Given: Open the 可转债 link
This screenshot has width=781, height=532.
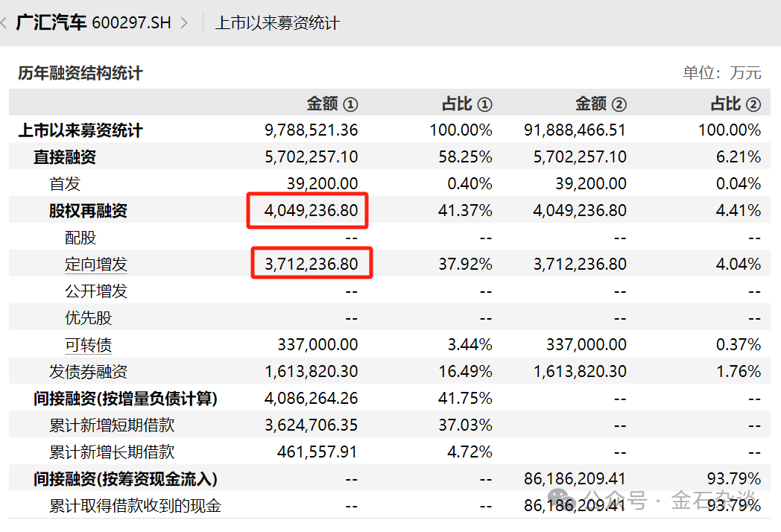Looking at the screenshot, I should 88,345.
